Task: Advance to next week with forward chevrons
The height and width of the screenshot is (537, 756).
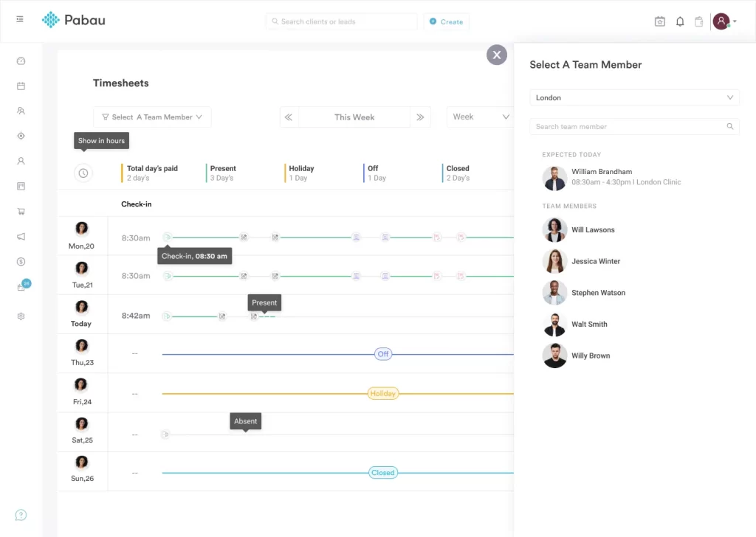Action: [x=420, y=117]
